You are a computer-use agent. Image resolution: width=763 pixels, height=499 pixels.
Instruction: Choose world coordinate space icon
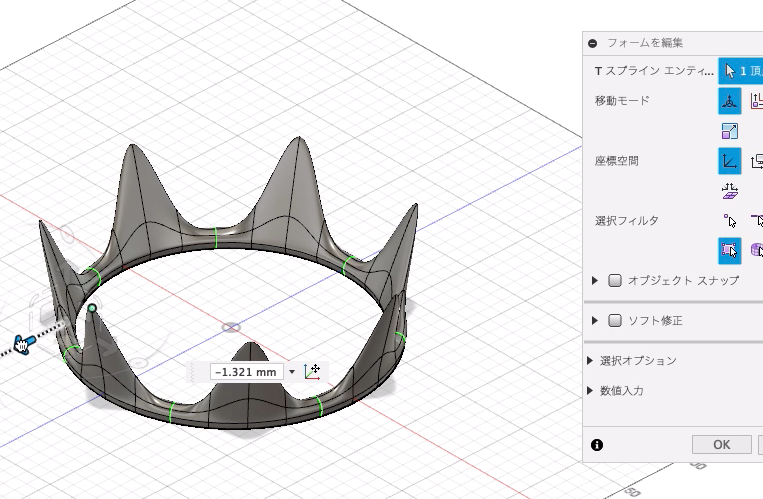pos(729,161)
